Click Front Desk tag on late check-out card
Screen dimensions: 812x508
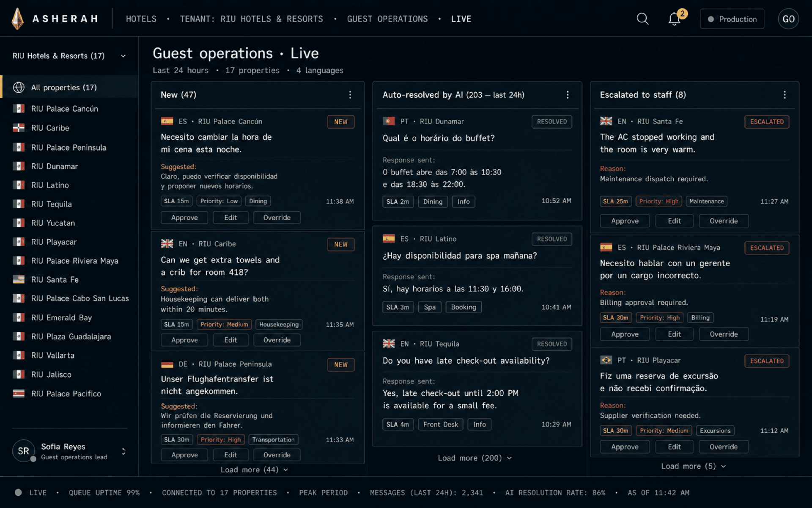click(x=441, y=425)
